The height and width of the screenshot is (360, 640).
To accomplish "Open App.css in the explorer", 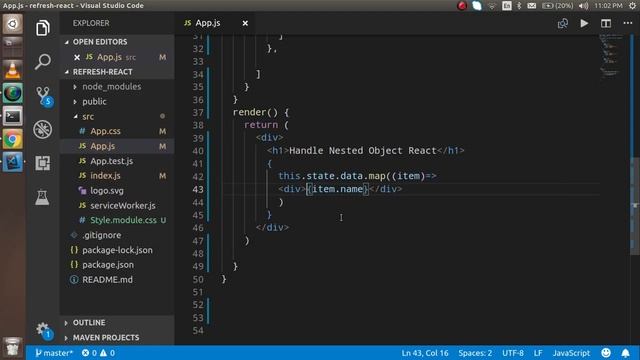I will [x=117, y=131].
